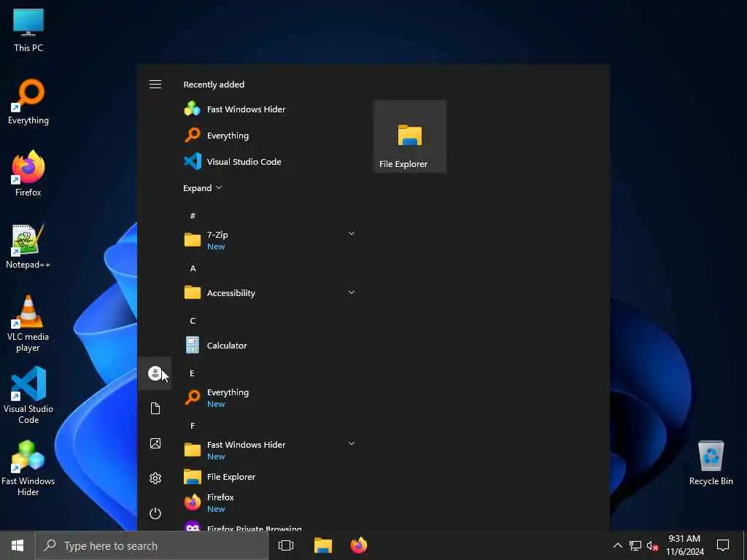Click the C section letter header
This screenshot has height=560, width=747.
point(193,321)
